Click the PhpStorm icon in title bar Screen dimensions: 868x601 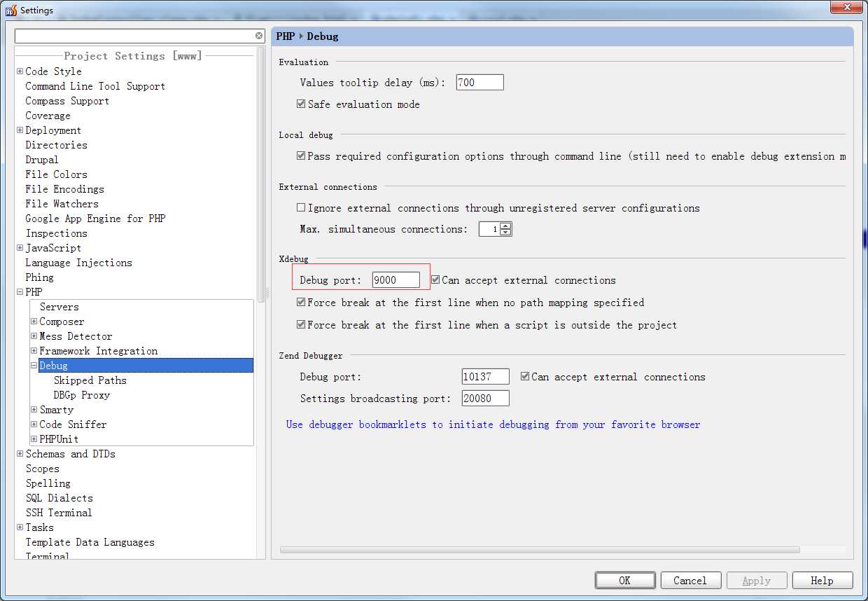[x=10, y=10]
